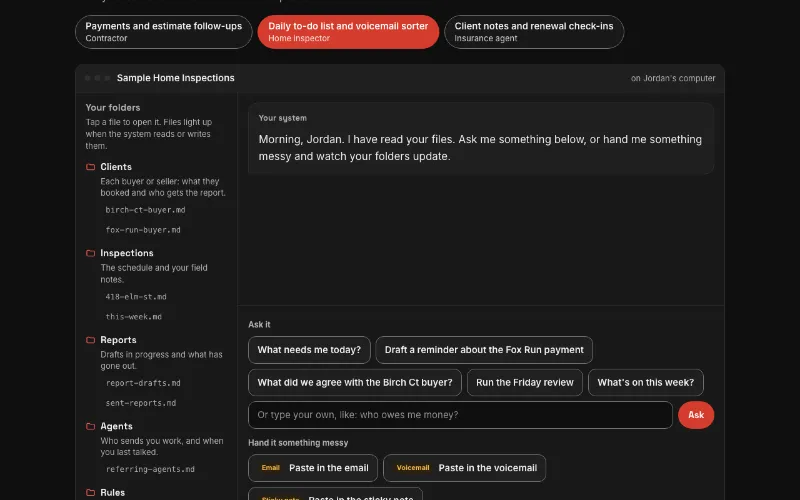Click the Reports folder heading

pos(118,340)
